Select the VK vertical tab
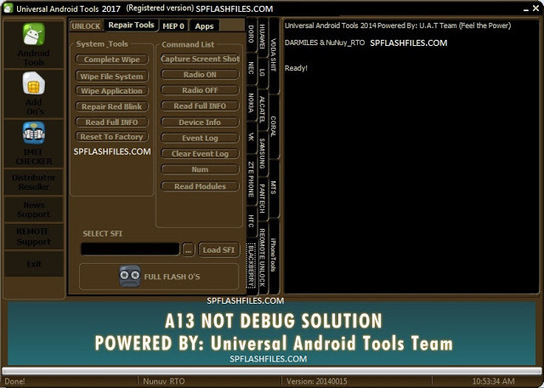 pyautogui.click(x=251, y=137)
